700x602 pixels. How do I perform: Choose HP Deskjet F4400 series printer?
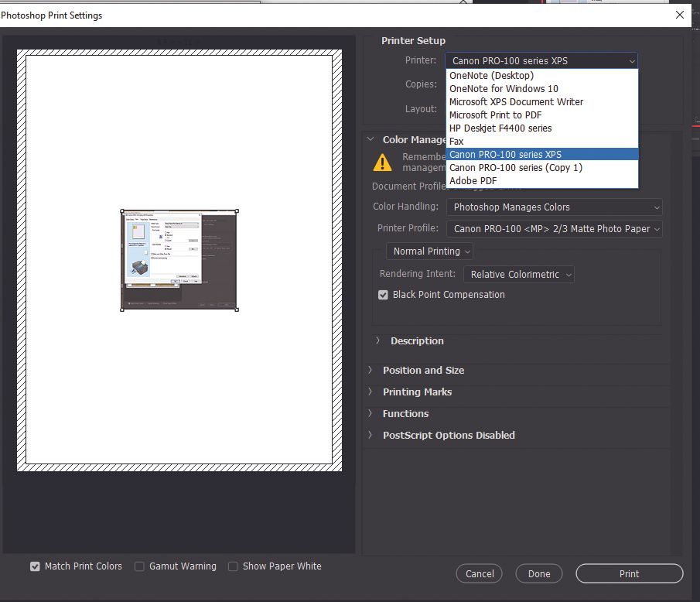point(500,128)
